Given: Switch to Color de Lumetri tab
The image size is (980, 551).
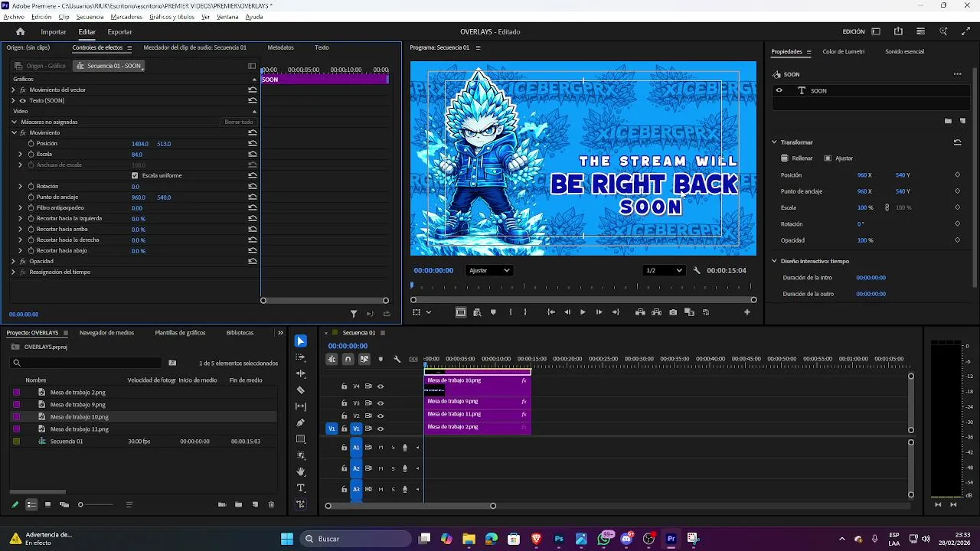Looking at the screenshot, I should click(x=844, y=51).
